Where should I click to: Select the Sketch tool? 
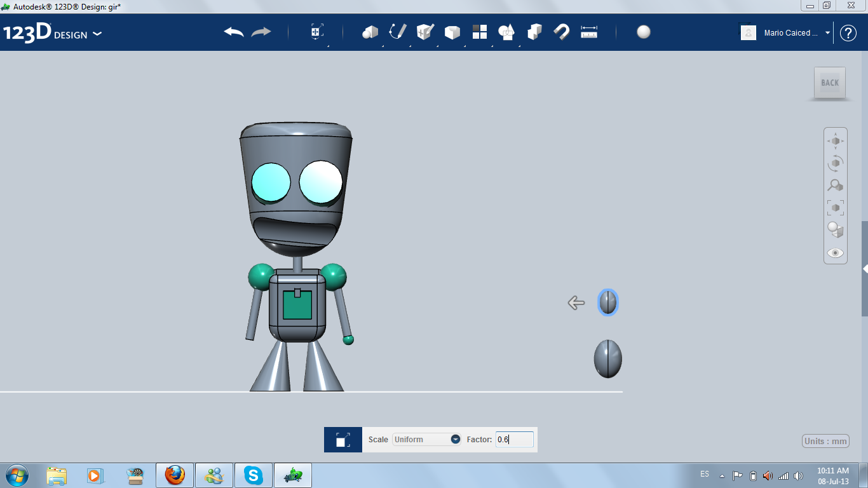398,32
